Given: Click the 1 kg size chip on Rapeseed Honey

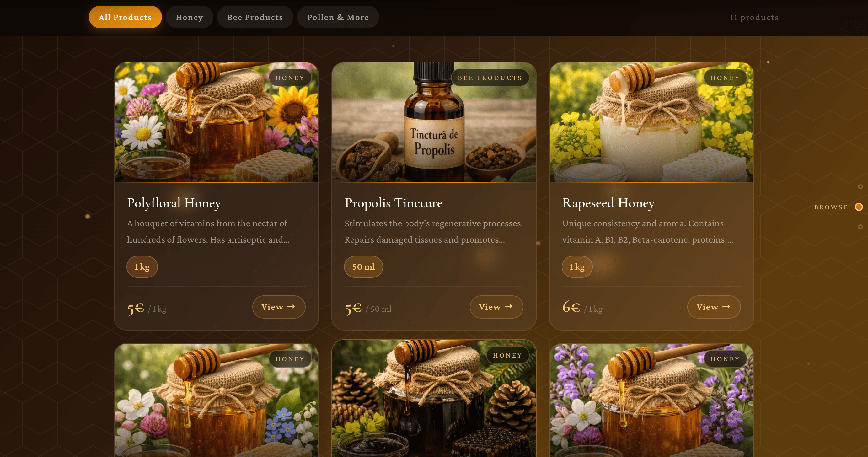Looking at the screenshot, I should 577,266.
